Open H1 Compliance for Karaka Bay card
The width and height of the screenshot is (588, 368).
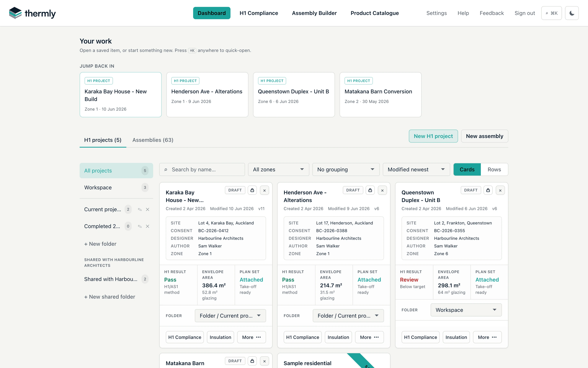(185, 337)
